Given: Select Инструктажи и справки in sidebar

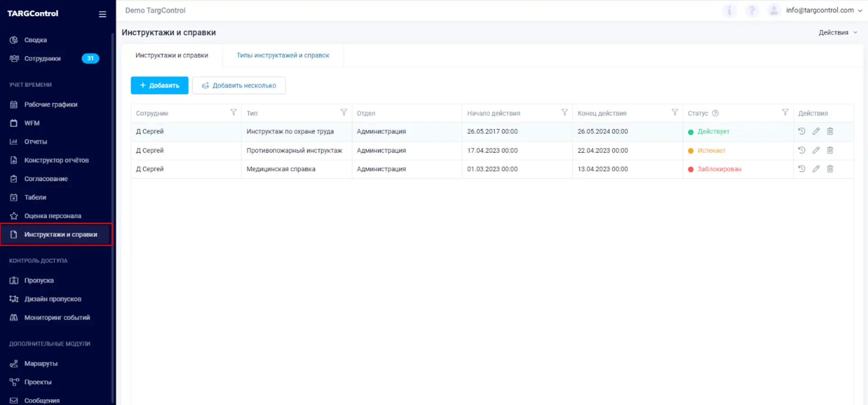Looking at the screenshot, I should coord(56,234).
